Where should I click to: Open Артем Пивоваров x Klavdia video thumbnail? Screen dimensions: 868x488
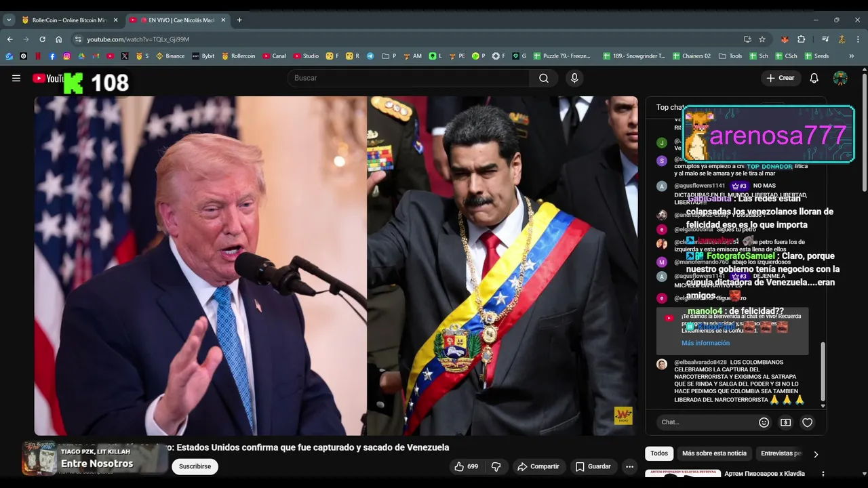(683, 474)
